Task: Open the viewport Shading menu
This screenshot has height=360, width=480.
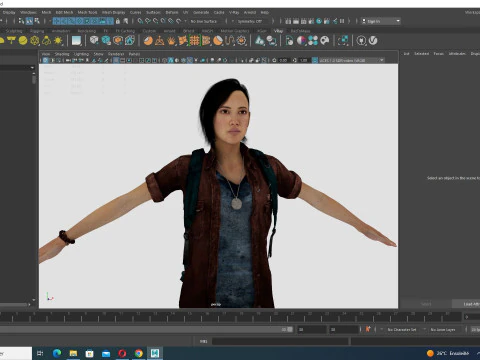Action: [x=62, y=54]
